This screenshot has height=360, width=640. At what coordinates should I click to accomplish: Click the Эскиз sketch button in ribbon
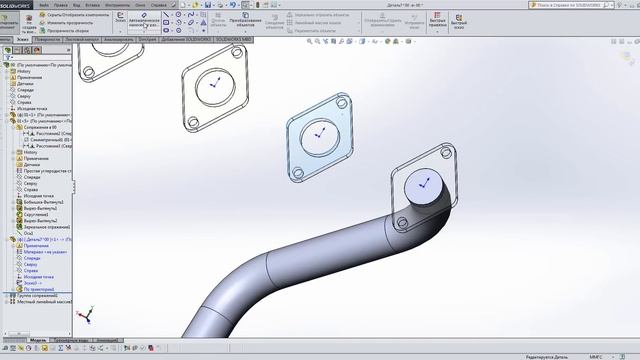click(120, 17)
